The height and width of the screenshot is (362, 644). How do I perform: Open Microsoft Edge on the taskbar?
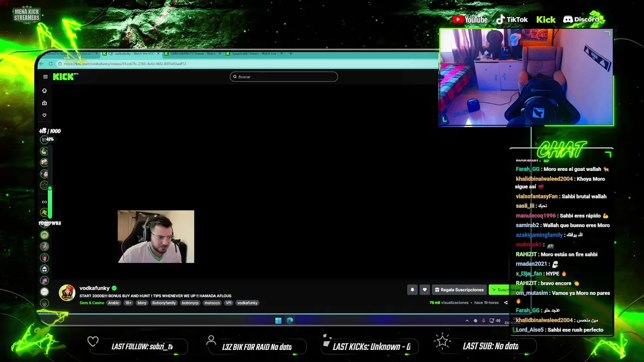point(290,320)
